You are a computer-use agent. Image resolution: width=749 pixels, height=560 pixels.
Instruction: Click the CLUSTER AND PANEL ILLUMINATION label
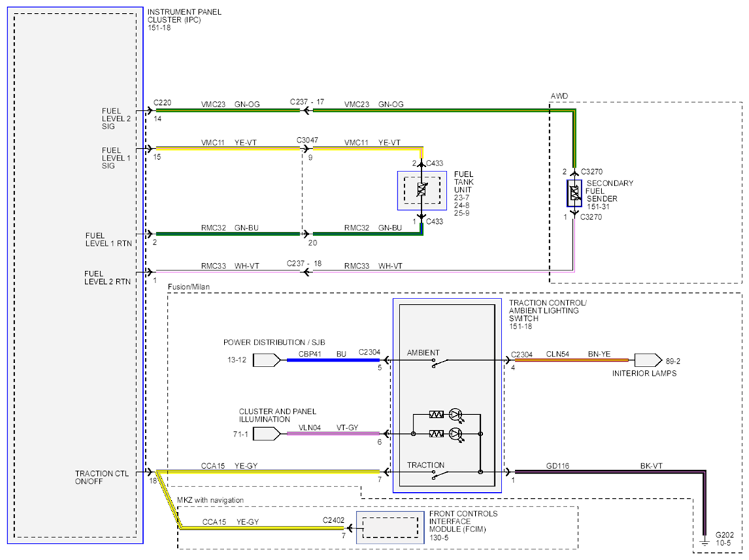tap(277, 415)
